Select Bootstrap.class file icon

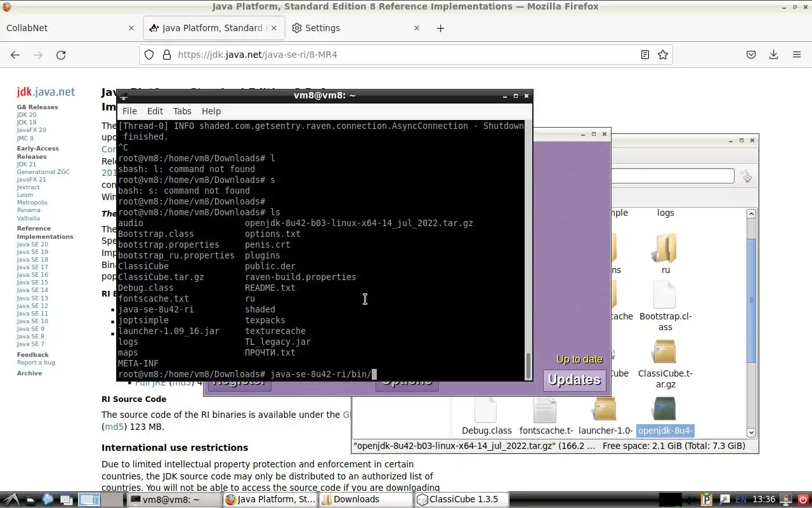click(665, 295)
